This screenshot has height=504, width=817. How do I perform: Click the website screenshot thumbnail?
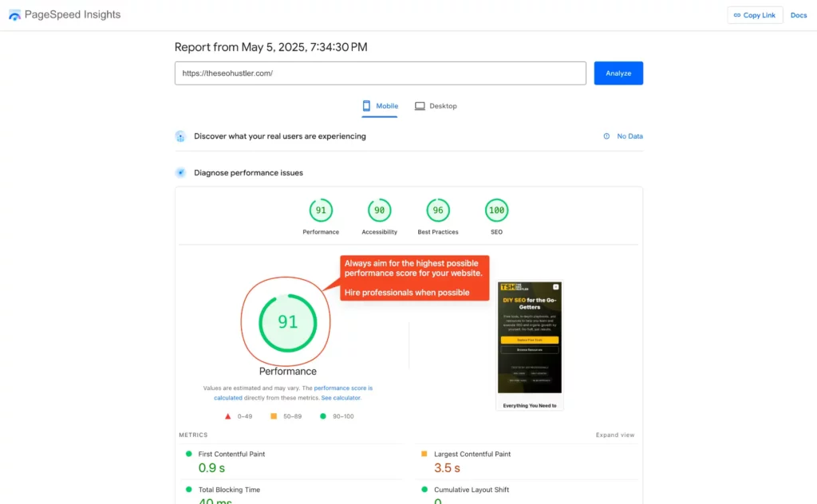click(530, 345)
